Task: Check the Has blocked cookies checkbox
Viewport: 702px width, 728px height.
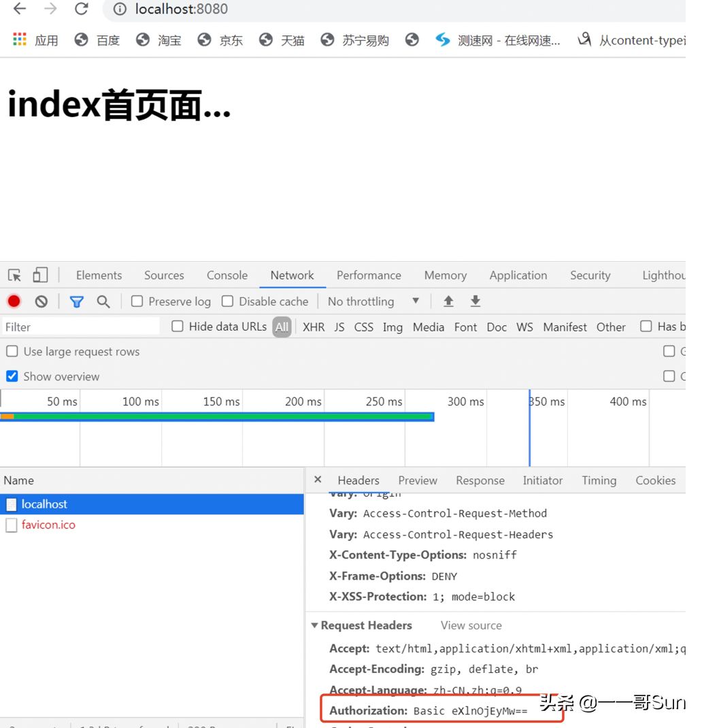Action: (646, 327)
